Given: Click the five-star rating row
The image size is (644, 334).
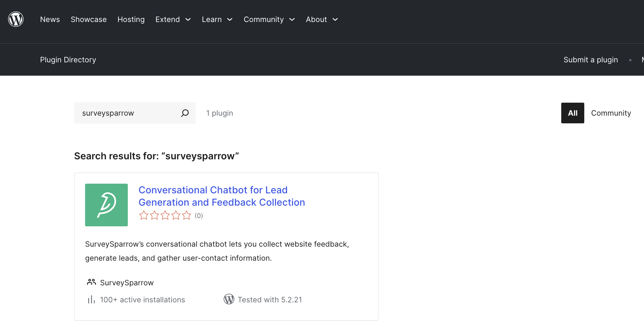Looking at the screenshot, I should coord(165,216).
